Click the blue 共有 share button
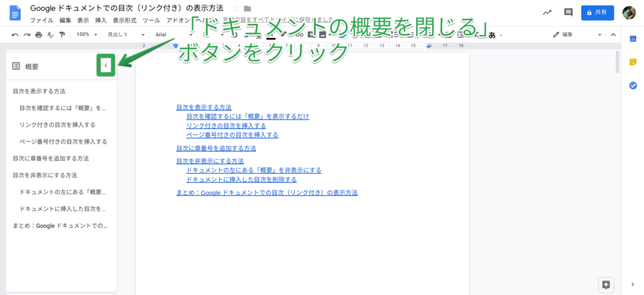This screenshot has height=295, width=644. (x=597, y=13)
